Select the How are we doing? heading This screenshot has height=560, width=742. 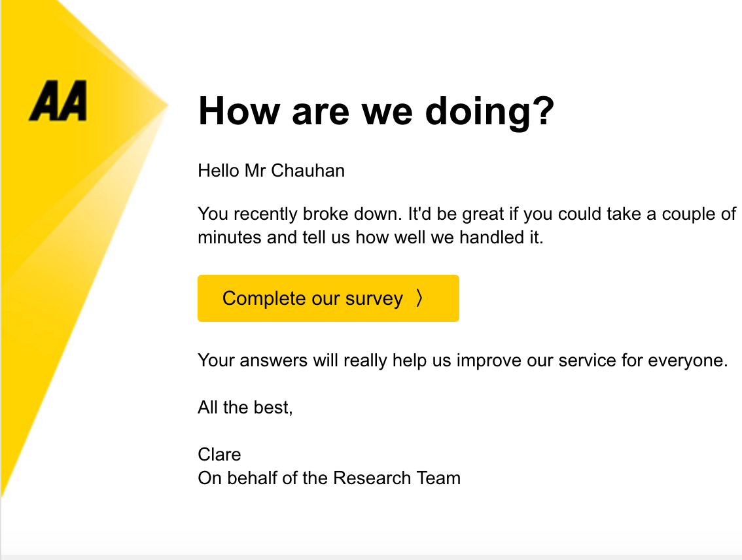pos(376,111)
